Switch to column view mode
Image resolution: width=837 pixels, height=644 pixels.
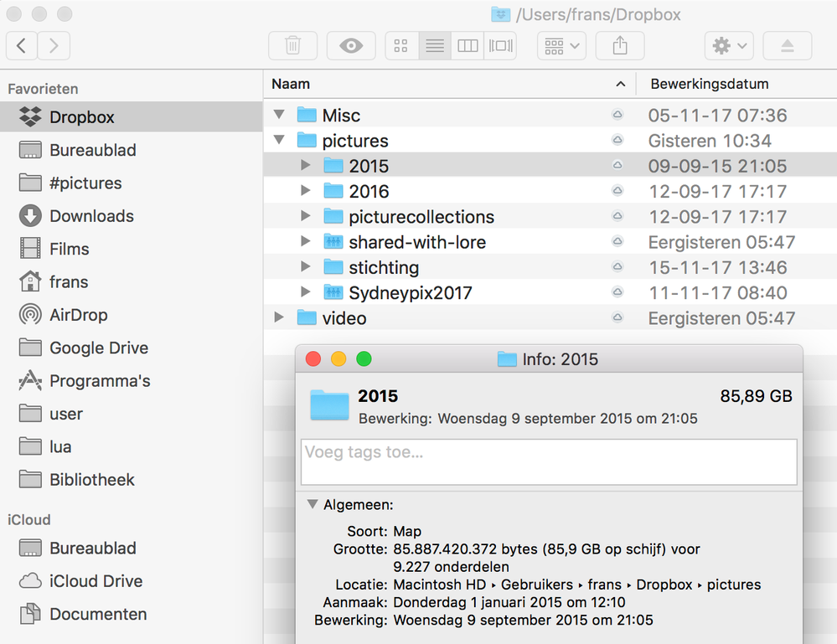pyautogui.click(x=468, y=46)
